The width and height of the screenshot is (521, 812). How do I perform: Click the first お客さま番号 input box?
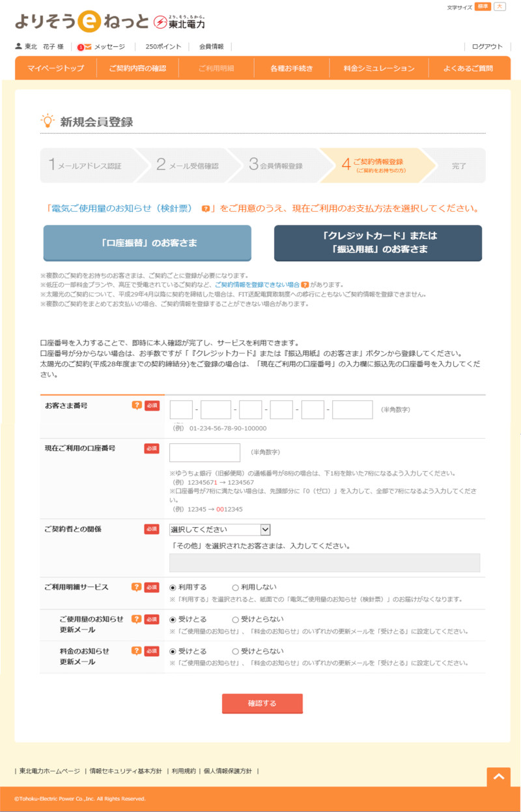coord(181,410)
